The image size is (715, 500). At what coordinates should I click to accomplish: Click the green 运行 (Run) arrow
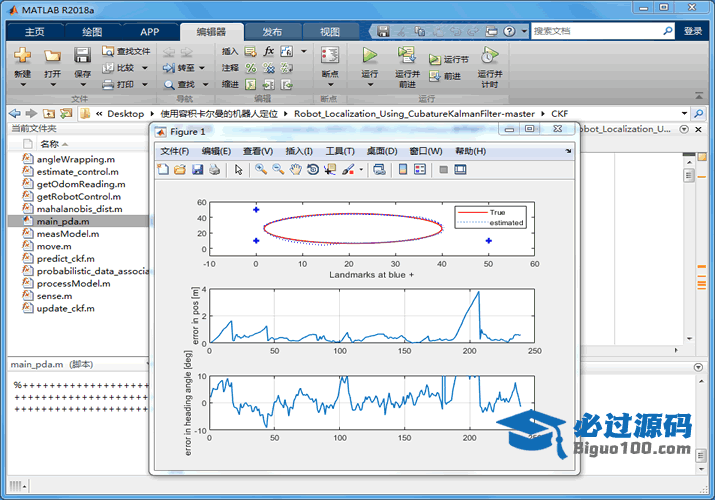tap(369, 56)
